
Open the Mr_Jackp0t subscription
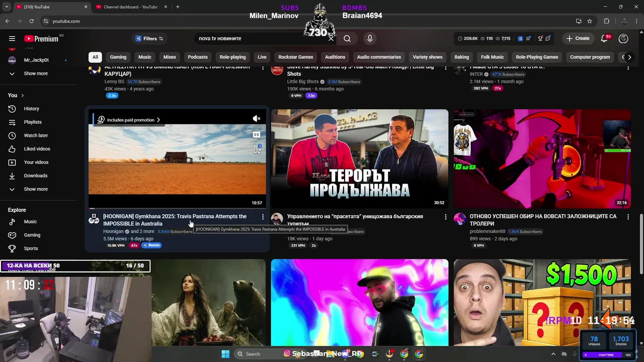35,60
